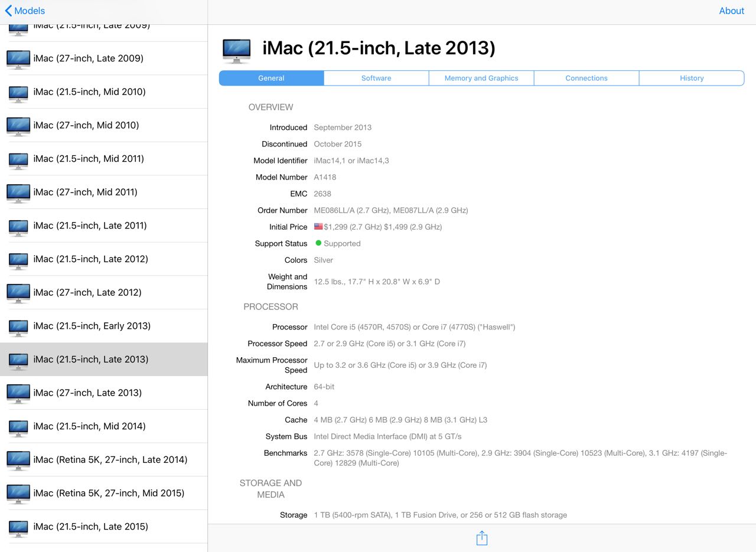Select iMac (27-inch, Late 2009) in list
The width and height of the screenshot is (756, 552).
[104, 58]
